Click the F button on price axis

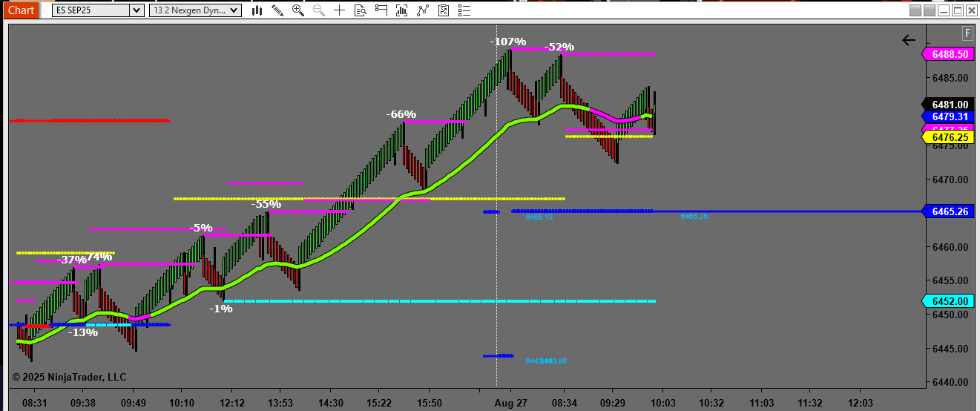click(967, 33)
